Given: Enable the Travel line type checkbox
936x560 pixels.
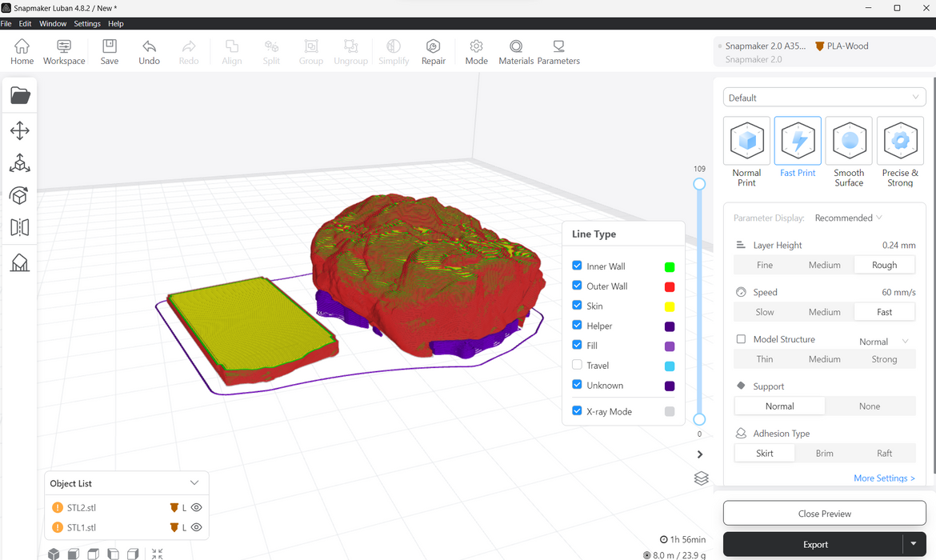Looking at the screenshot, I should click(577, 365).
